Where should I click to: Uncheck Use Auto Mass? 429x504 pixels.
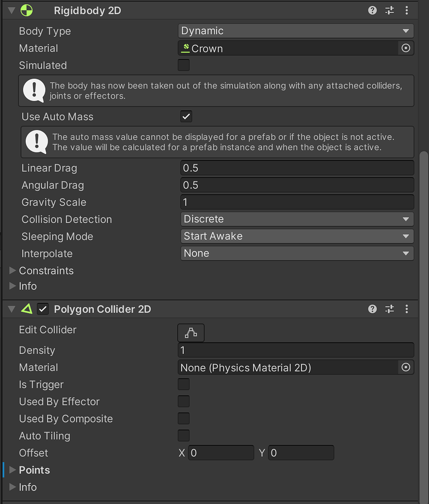(x=186, y=117)
